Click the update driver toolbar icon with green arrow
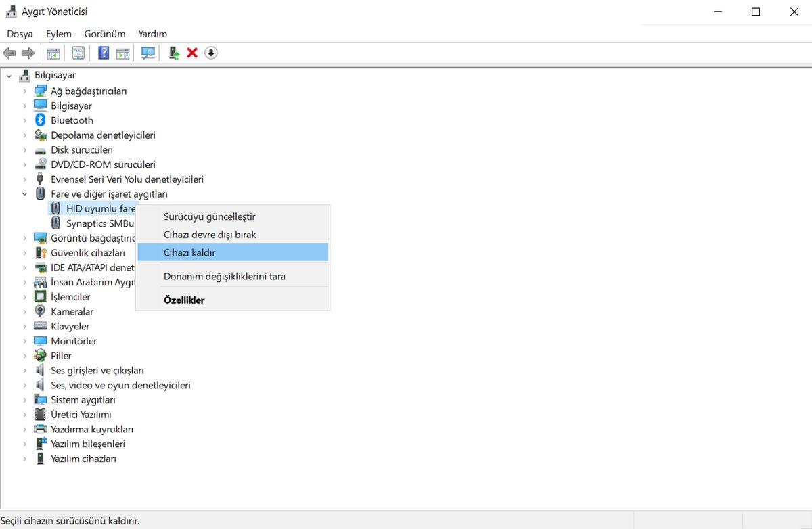Screen dimensions: 812x529 click(174, 53)
